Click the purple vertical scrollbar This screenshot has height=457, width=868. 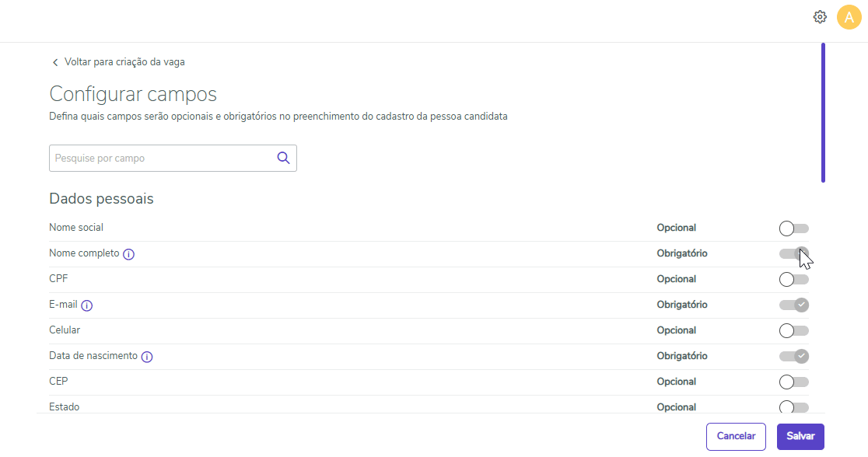pos(823,113)
